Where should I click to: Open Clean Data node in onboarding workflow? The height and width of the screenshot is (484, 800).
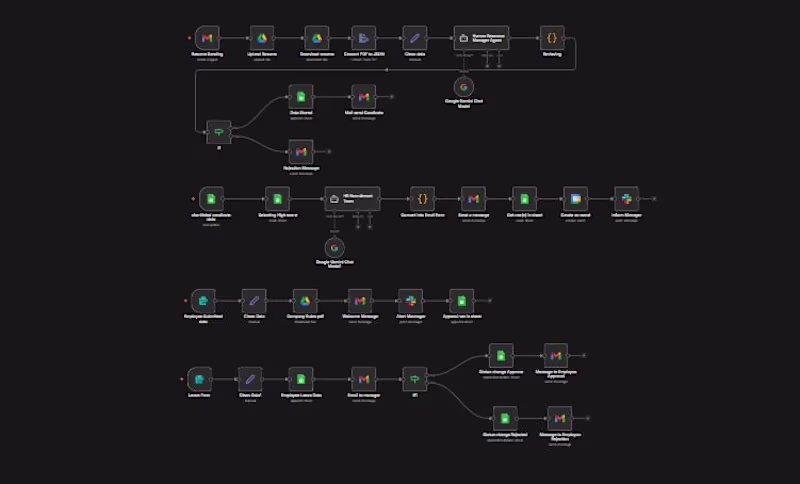point(254,301)
